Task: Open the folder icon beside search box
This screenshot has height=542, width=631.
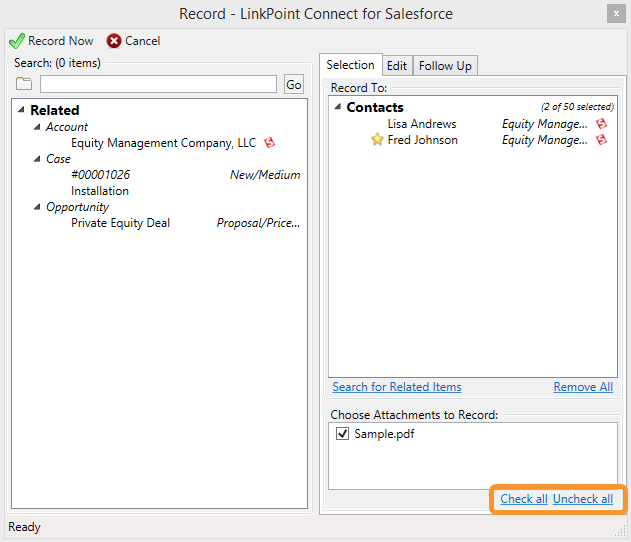Action: click(x=24, y=84)
